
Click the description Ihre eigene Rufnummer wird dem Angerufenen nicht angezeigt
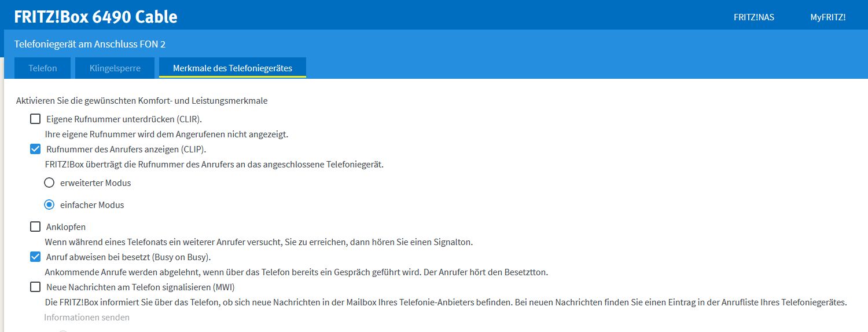[167, 134]
